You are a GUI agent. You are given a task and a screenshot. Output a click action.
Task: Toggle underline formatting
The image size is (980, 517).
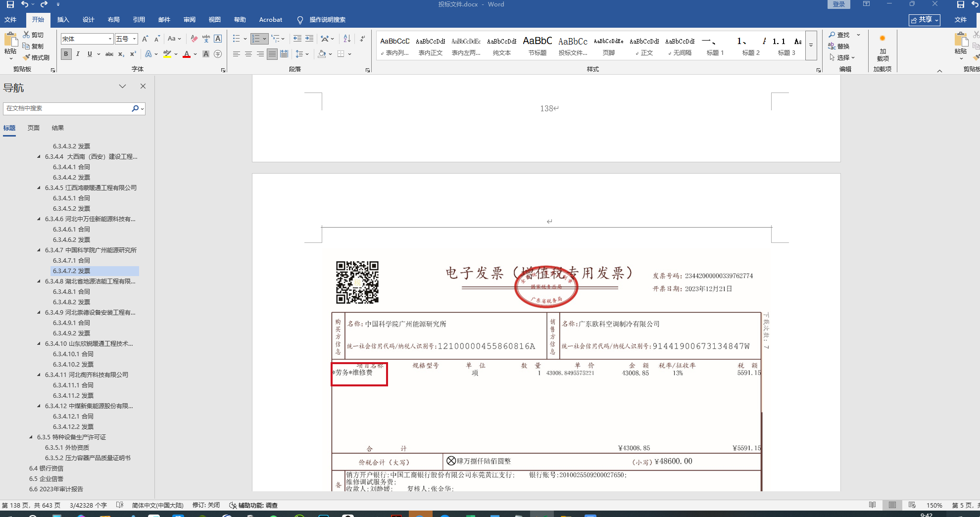tap(90, 54)
